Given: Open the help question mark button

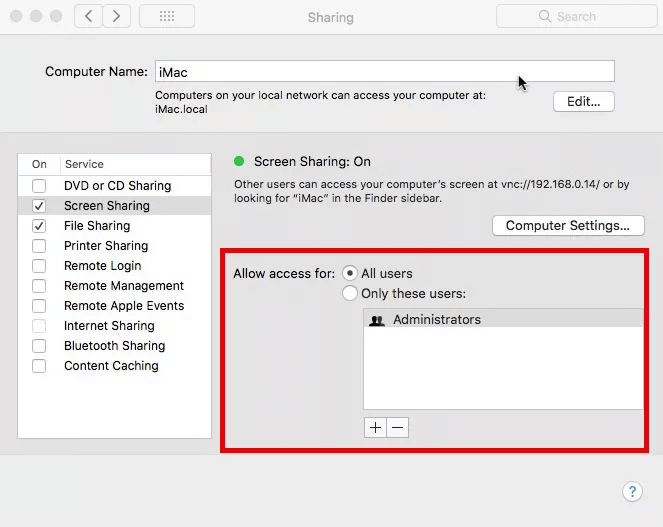Looking at the screenshot, I should point(631,491).
